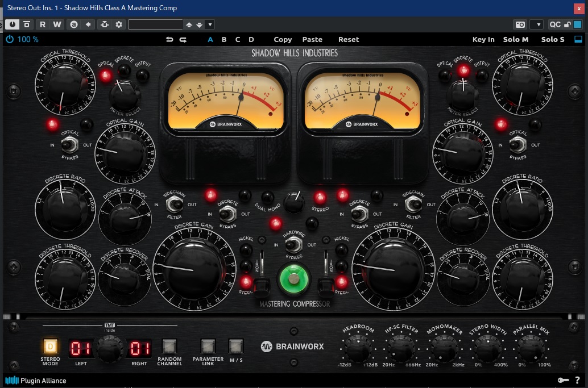Select settings bank A
Screen dimensions: 588x388
[210, 39]
